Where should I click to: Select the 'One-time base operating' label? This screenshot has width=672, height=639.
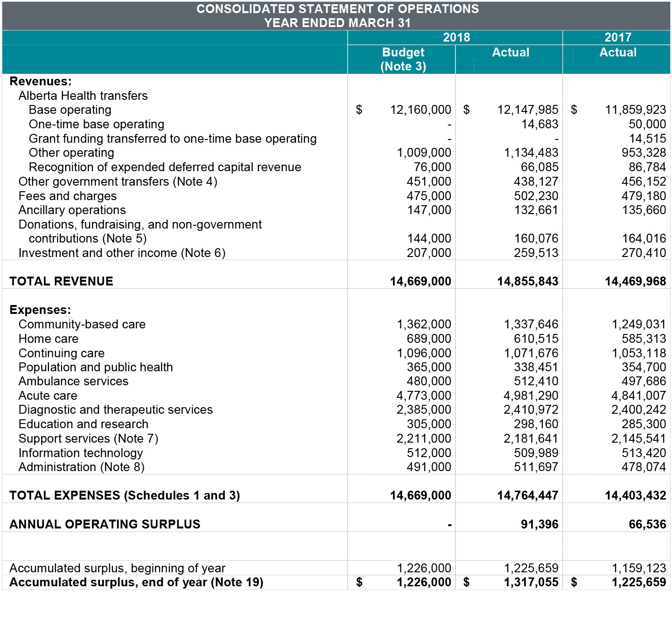point(97,125)
